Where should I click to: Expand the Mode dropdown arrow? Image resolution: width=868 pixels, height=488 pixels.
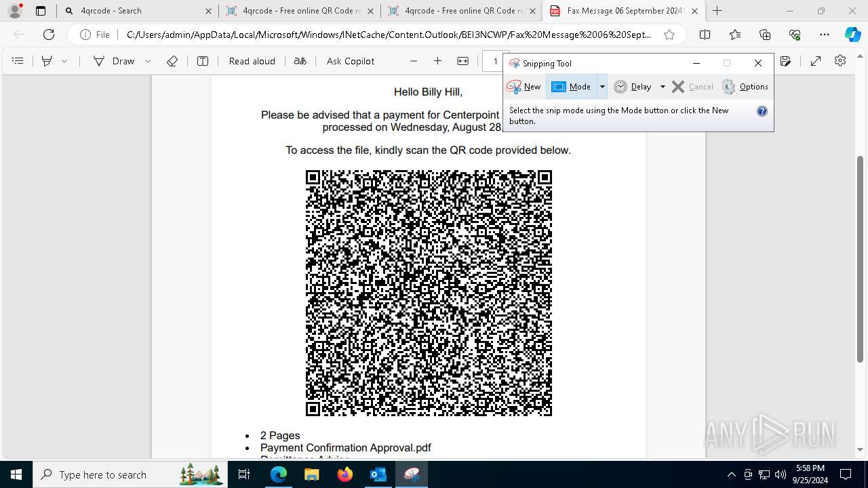pos(602,87)
